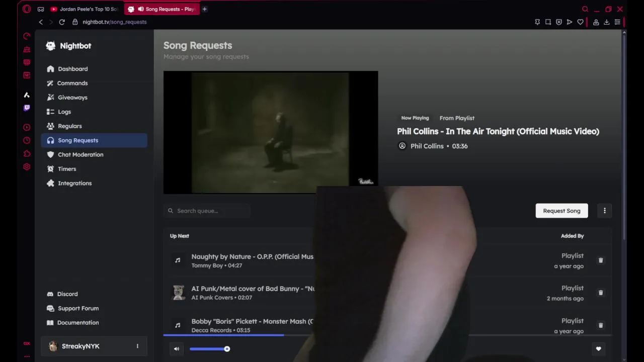Click the Bobby "Boris" Pickett Monster Mash title
This screenshot has height=362, width=644.
[x=252, y=321]
